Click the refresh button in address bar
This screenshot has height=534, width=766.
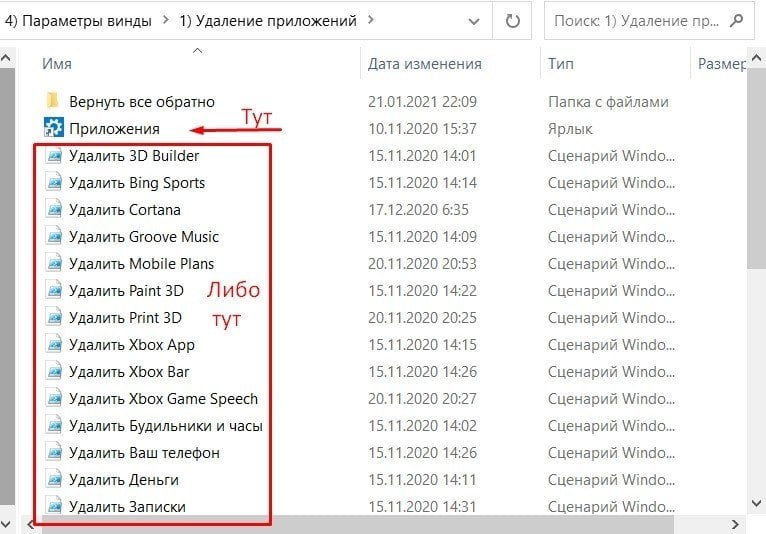(512, 21)
